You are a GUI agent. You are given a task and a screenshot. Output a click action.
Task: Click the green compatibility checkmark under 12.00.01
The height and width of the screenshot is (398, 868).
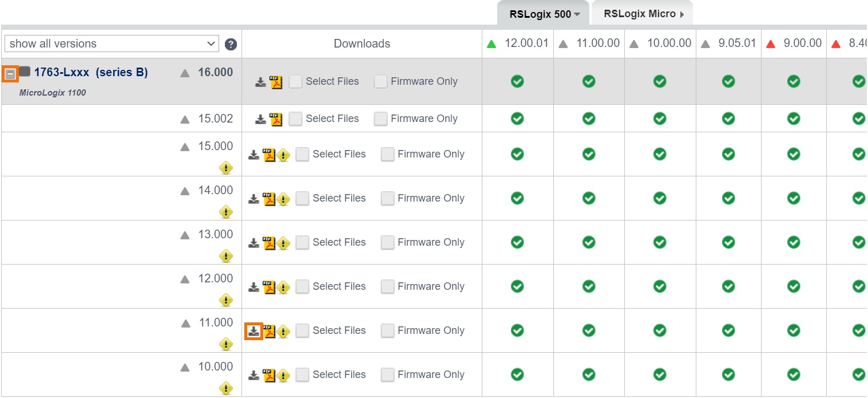[x=517, y=81]
